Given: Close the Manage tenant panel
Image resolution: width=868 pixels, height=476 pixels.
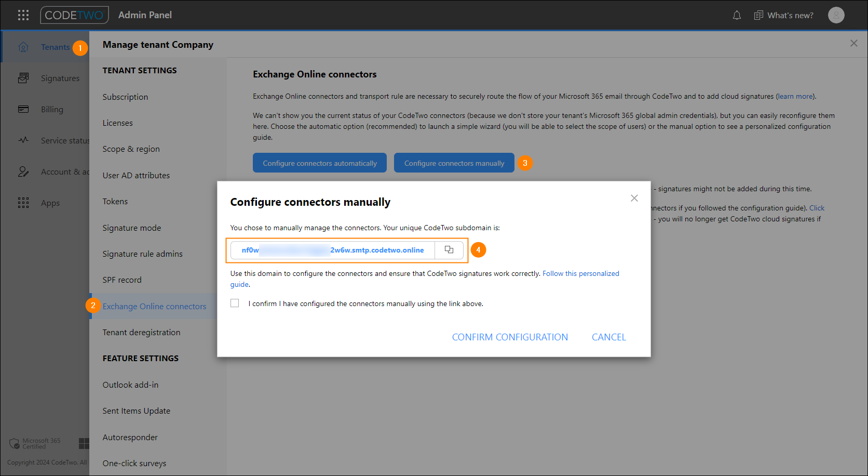Looking at the screenshot, I should pyautogui.click(x=853, y=43).
